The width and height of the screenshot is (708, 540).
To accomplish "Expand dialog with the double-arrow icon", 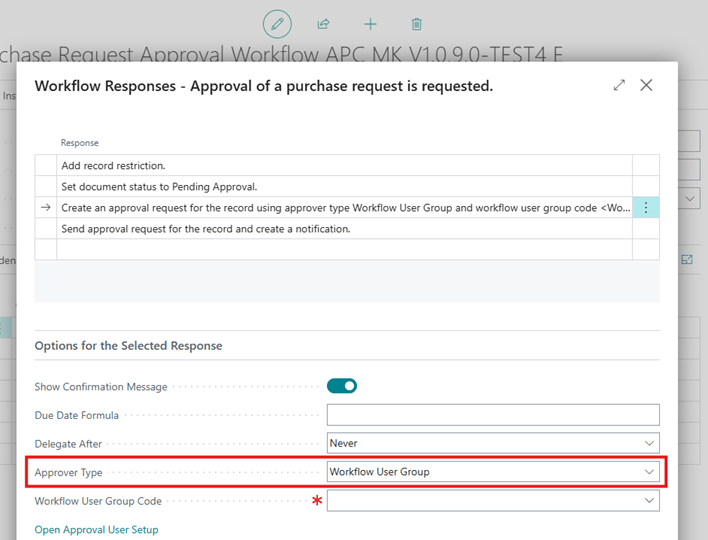I will tap(619, 86).
